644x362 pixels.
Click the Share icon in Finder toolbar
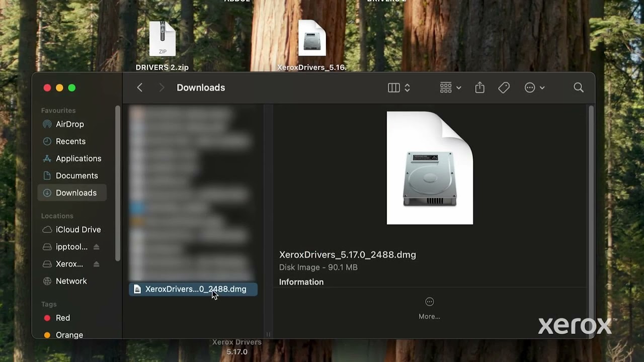[479, 87]
